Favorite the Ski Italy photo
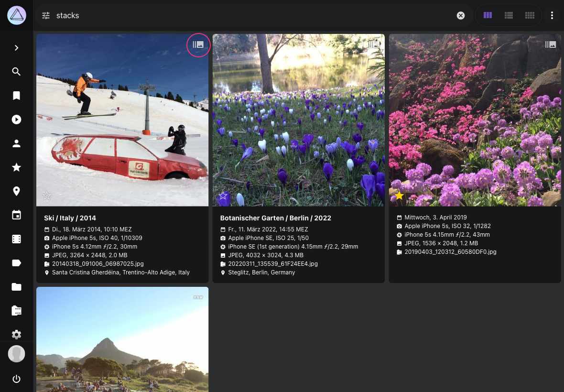The height and width of the screenshot is (392, 564). [47, 196]
